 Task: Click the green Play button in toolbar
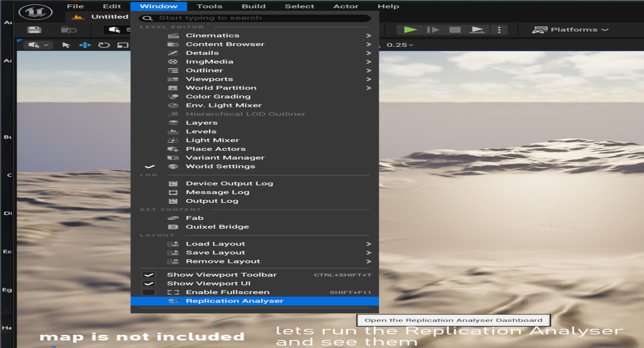pyautogui.click(x=410, y=30)
